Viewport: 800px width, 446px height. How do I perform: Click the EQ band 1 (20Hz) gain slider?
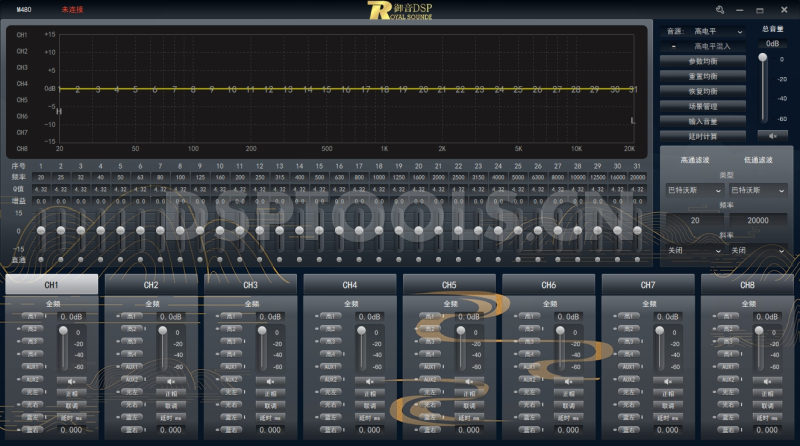click(41, 231)
